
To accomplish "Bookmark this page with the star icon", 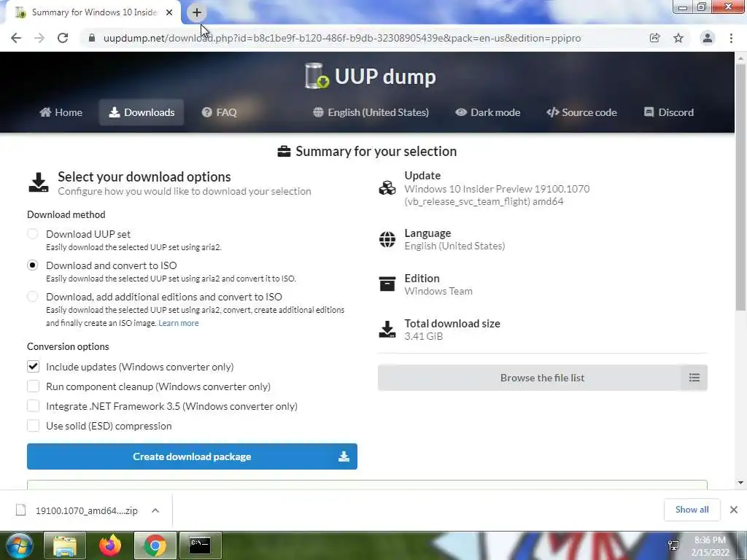I will coord(678,38).
